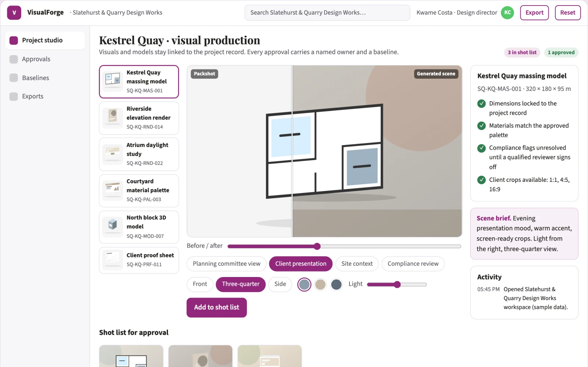This screenshot has height=367, width=588.
Task: Click the Packshot label
Action: pyautogui.click(x=204, y=74)
